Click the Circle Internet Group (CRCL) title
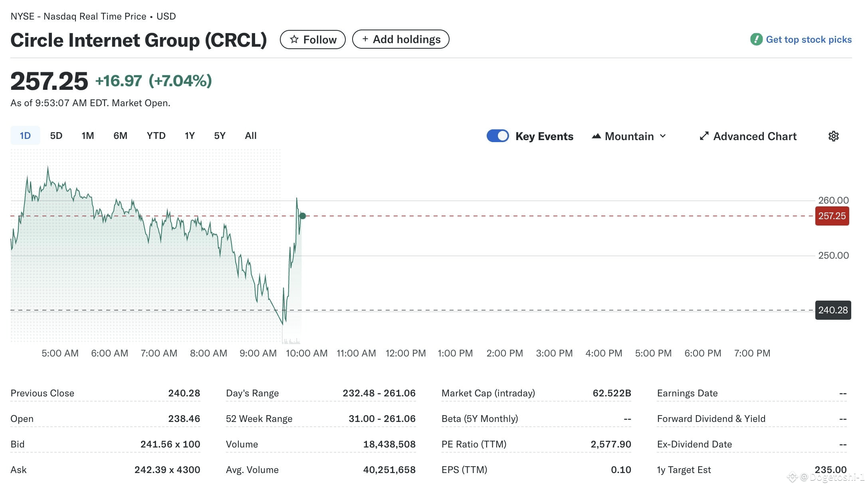This screenshot has width=868, height=487. [139, 40]
